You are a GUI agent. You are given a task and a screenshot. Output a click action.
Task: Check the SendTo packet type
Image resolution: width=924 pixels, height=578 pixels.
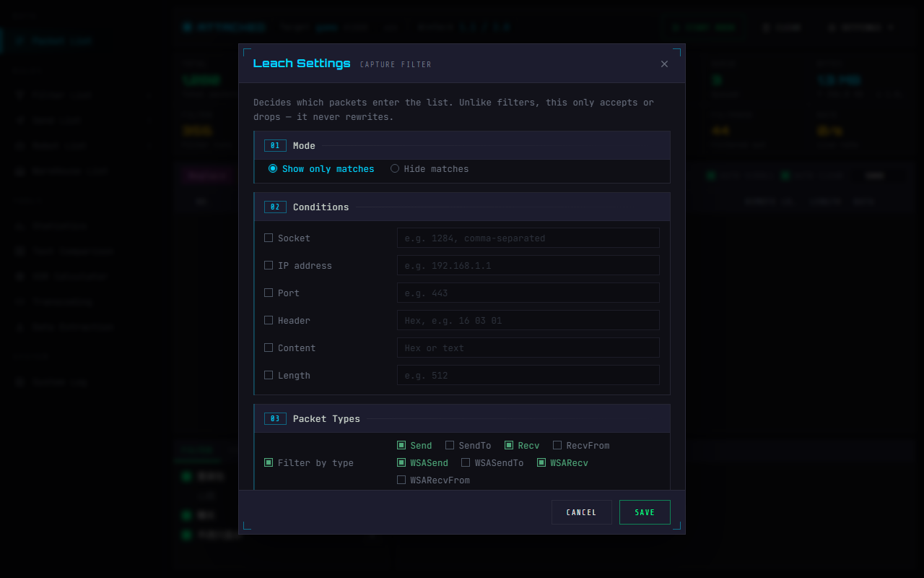coord(450,445)
